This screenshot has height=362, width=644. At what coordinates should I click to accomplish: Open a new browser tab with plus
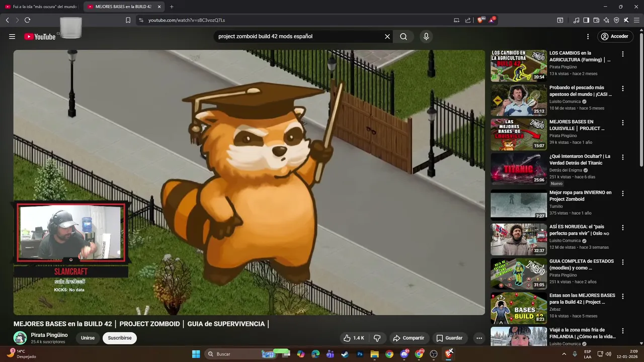coord(172,7)
